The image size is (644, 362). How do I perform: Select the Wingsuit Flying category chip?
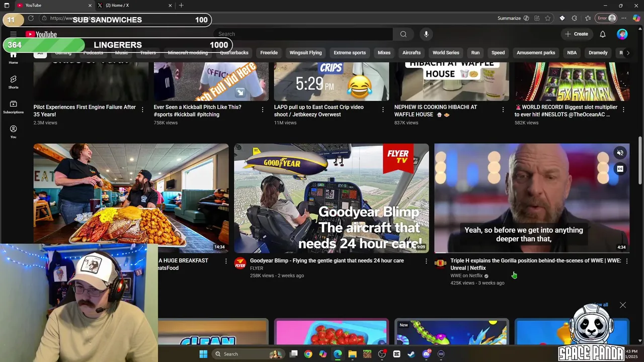coord(305,53)
